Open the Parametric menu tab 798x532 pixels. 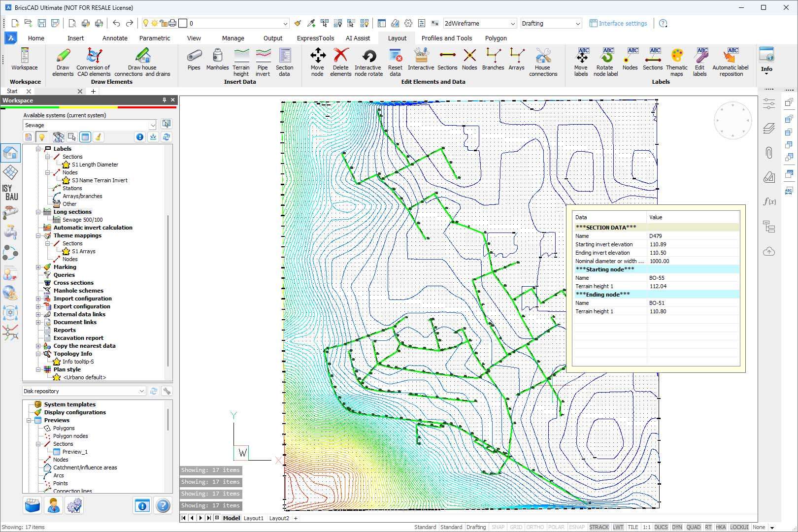[155, 38]
